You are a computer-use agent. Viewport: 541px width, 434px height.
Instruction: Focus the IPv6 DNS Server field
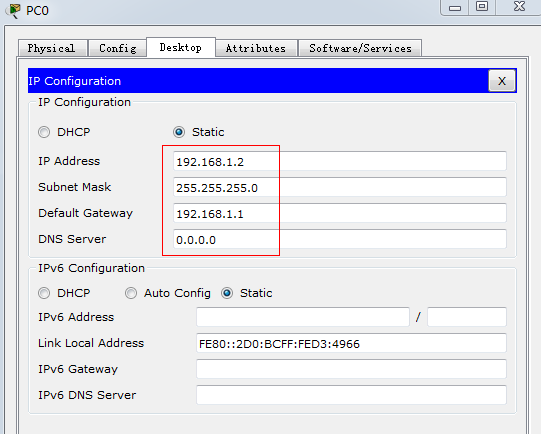351,395
